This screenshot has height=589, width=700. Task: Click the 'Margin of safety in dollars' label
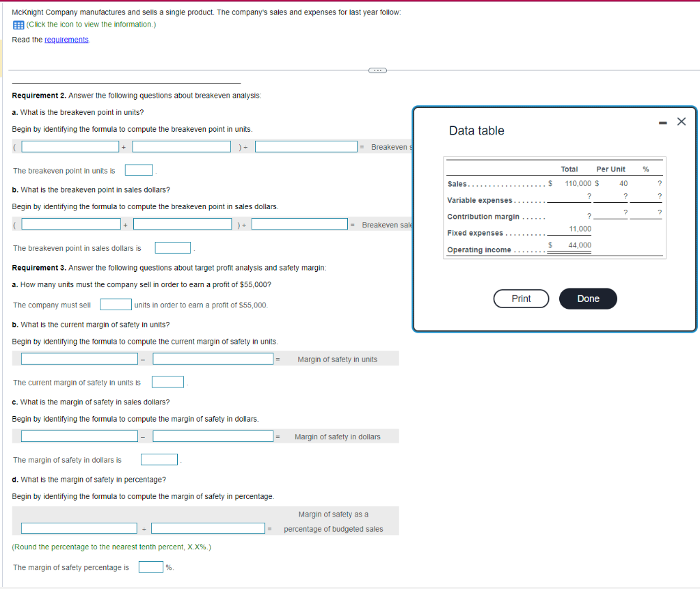click(x=338, y=437)
